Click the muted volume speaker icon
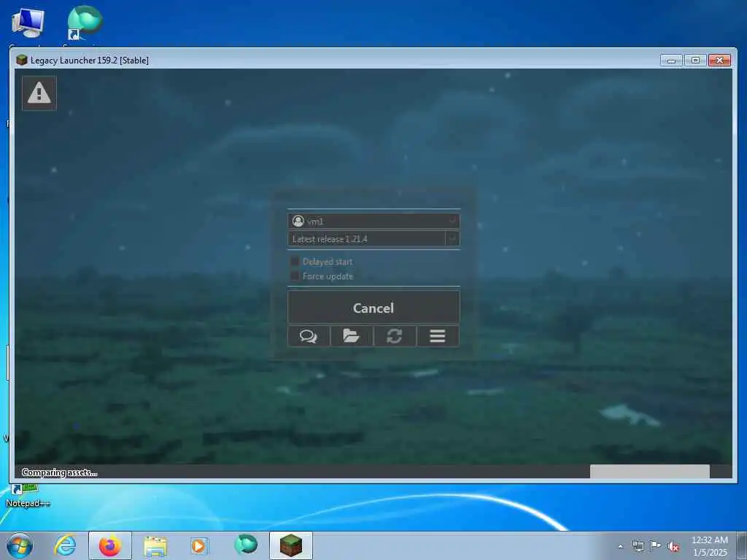This screenshot has height=560, width=747. 673,546
